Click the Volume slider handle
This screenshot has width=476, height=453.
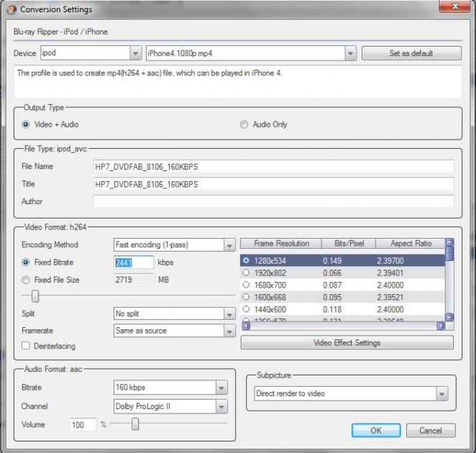coord(135,424)
